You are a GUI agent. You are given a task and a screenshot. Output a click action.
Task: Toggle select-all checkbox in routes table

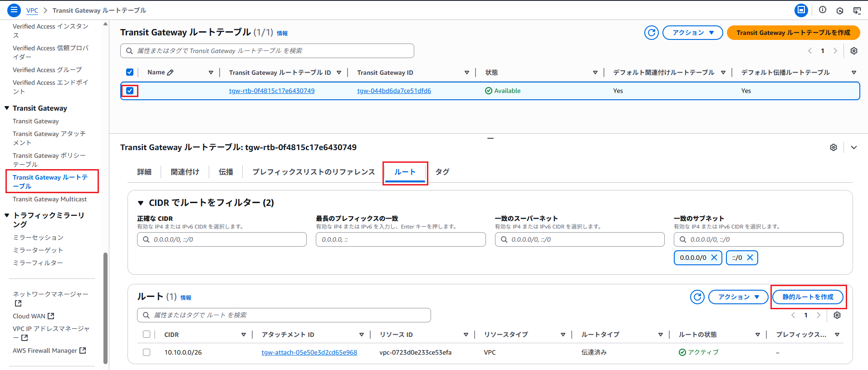(x=147, y=334)
